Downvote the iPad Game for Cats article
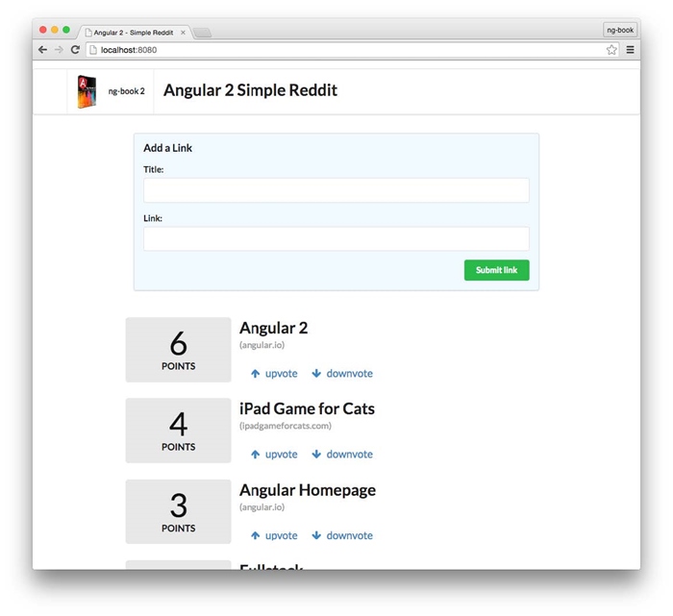This screenshot has width=673, height=616. 342,455
